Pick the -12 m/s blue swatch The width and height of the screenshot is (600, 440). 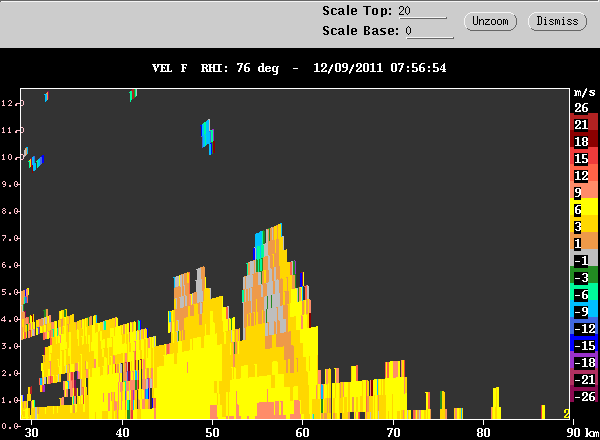click(x=584, y=326)
